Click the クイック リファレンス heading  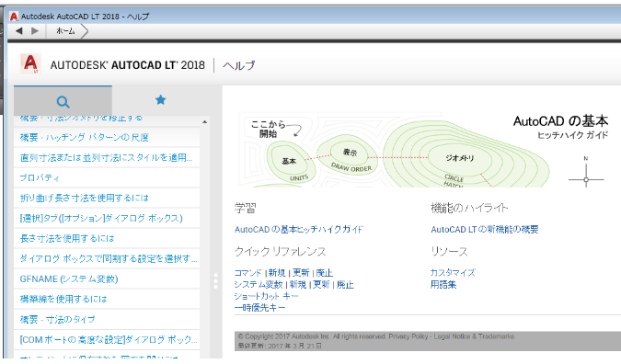pos(280,252)
